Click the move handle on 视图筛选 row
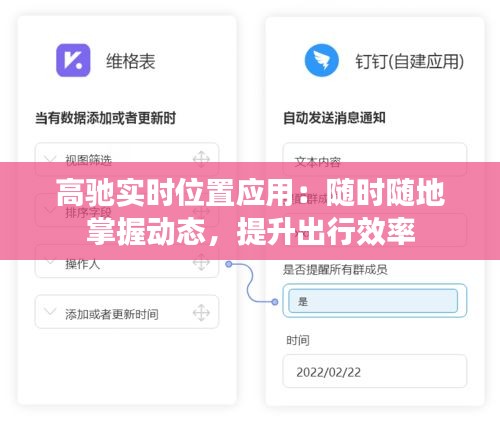The width and height of the screenshot is (500, 422). pos(201,159)
